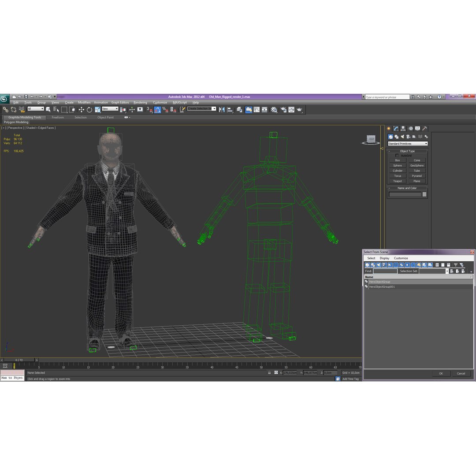Screen dimensions: 476x476
Task: Toggle Angle Snap
Action: (x=157, y=110)
